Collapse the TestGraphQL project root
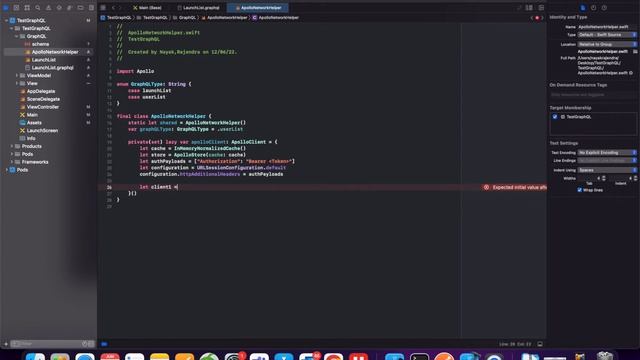 [x=7, y=20]
